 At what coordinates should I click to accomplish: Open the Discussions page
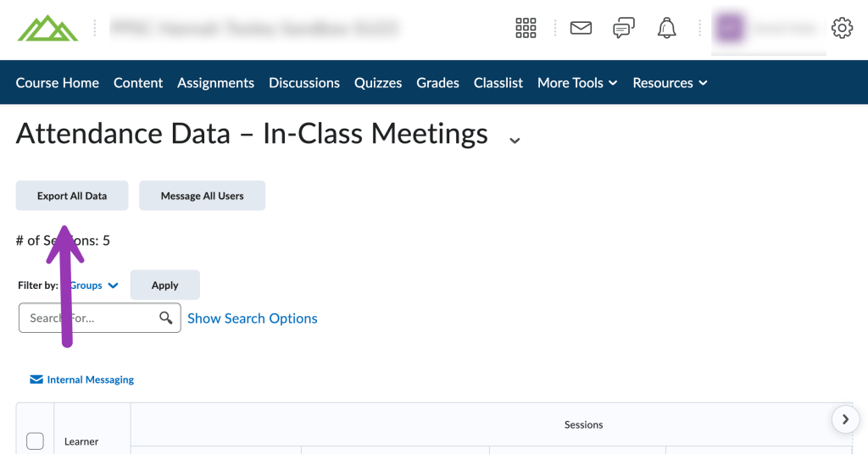click(304, 82)
